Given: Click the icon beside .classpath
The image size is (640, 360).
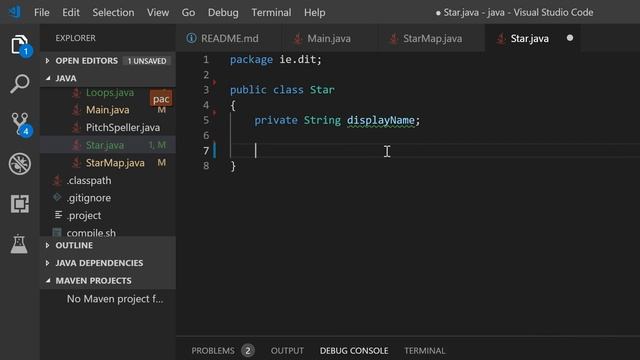Looking at the screenshot, I should pyautogui.click(x=57, y=180).
